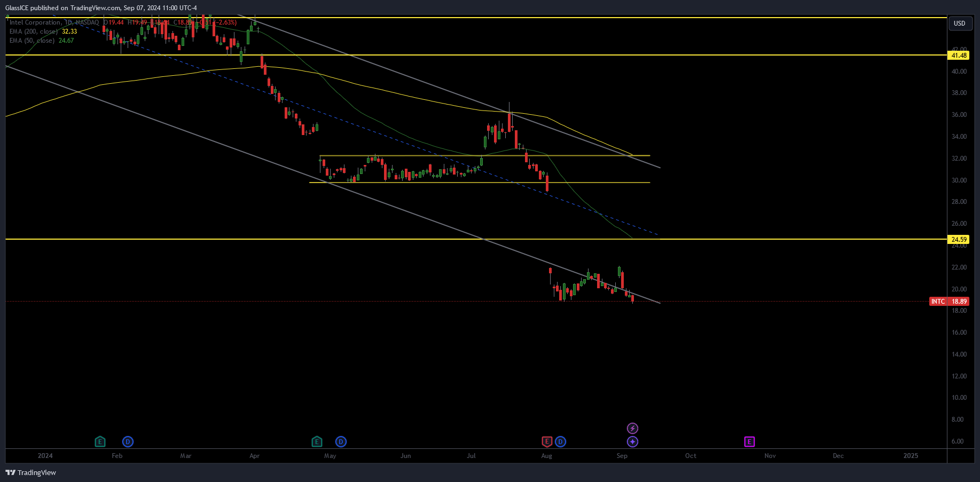Select the blue dividend marker beside Aug

coord(560,441)
